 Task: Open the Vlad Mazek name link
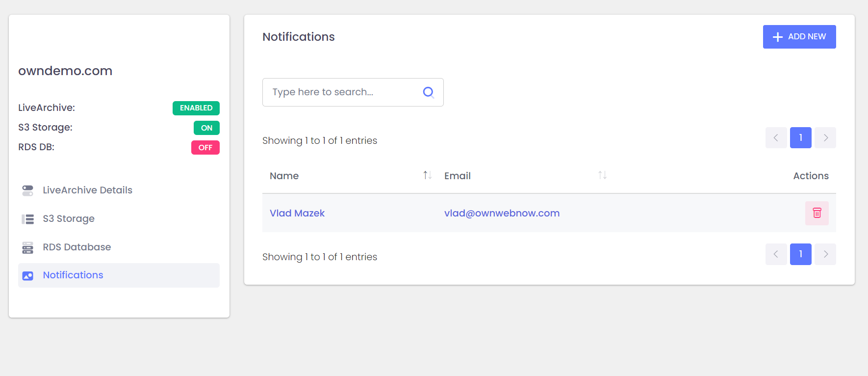[x=297, y=213]
